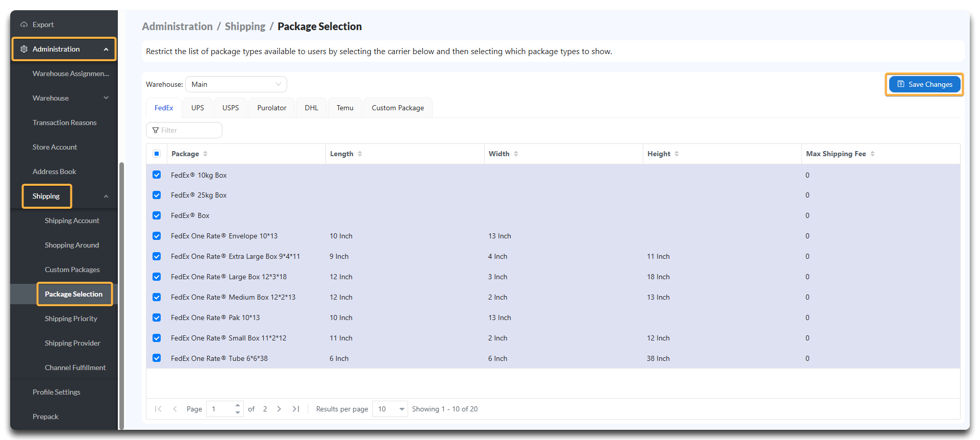Uncheck Tube 6*6*38 row checkbox
Screen dimensions: 980x440
(157, 358)
